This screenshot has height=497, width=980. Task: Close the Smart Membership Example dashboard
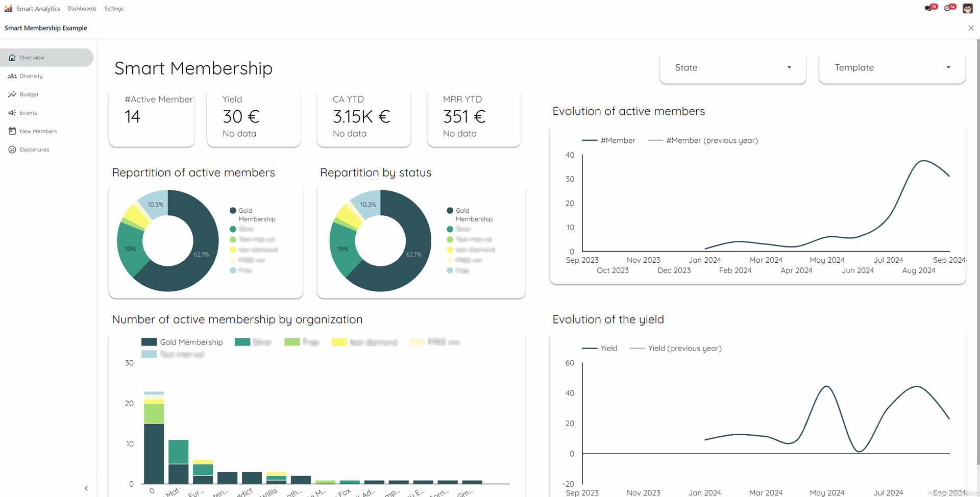(x=971, y=28)
